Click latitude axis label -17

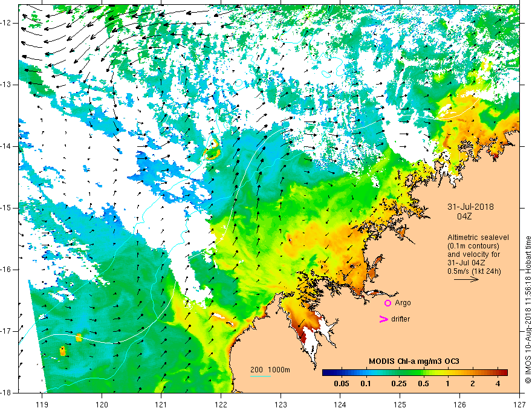click(6, 331)
